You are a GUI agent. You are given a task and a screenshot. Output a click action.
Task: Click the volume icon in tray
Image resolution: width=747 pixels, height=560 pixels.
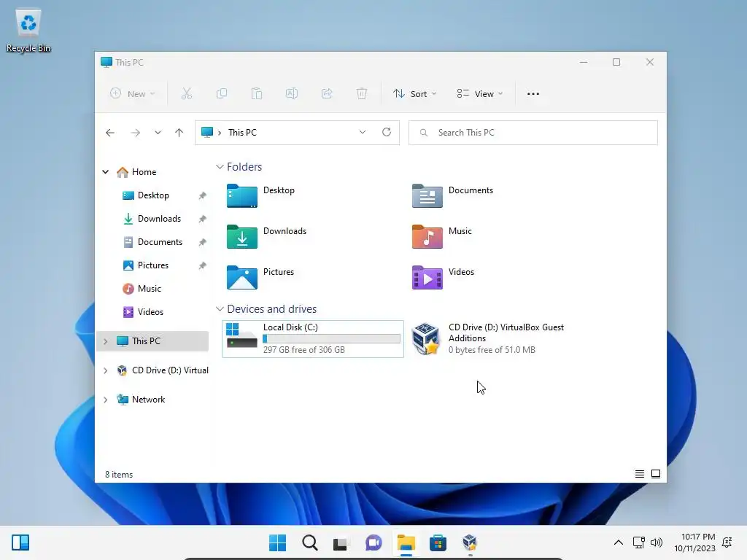coord(657,542)
